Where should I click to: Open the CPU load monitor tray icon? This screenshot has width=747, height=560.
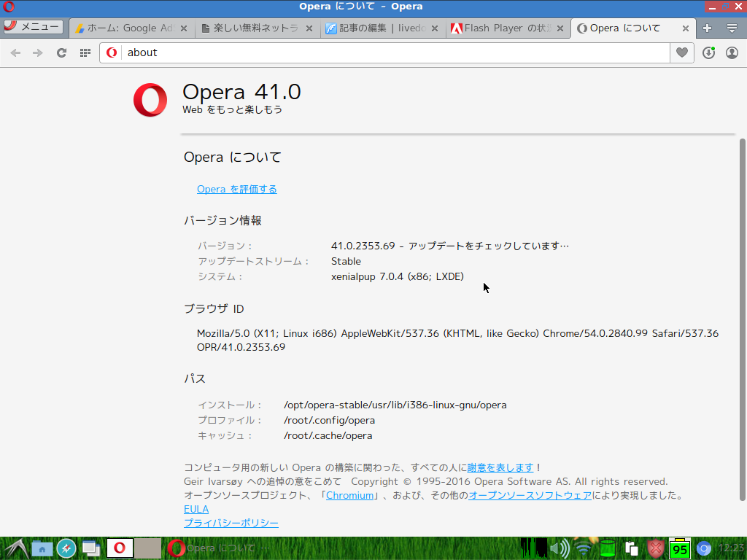[533, 548]
